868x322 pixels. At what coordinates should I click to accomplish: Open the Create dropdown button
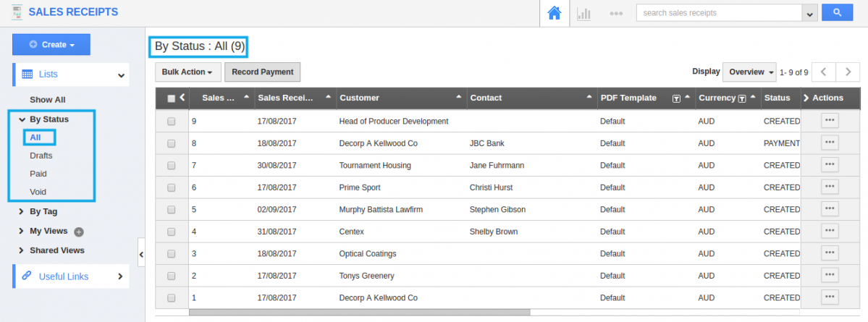click(x=51, y=45)
